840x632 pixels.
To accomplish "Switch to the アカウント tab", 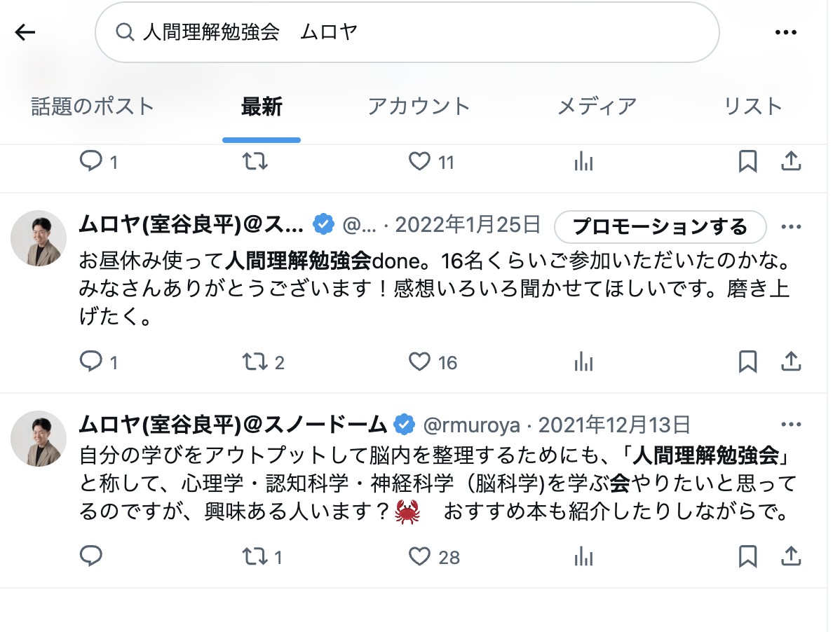I will pyautogui.click(x=419, y=105).
